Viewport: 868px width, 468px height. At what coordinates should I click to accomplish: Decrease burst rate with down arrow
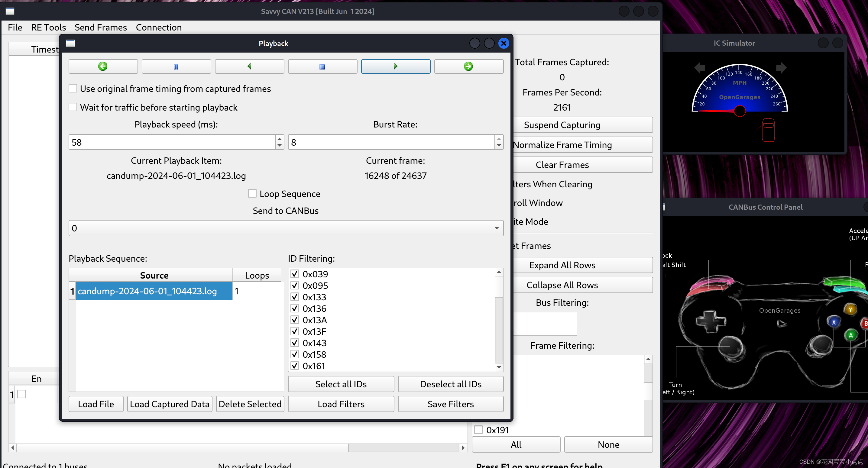tap(499, 146)
